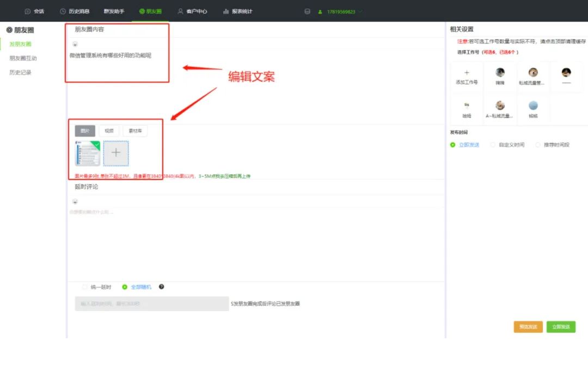Screen dimensions: 588x391
Task: Click the 会话 chat bubble icon
Action: coord(26,11)
